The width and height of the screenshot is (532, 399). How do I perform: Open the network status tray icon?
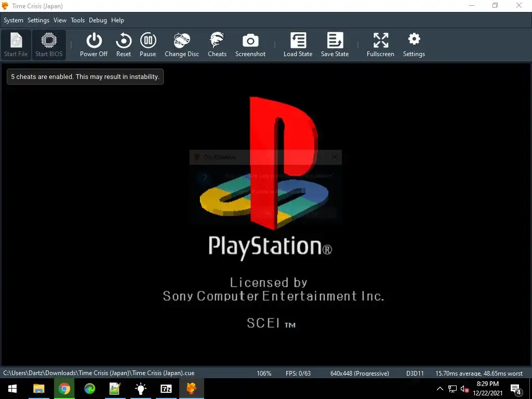[453, 389]
